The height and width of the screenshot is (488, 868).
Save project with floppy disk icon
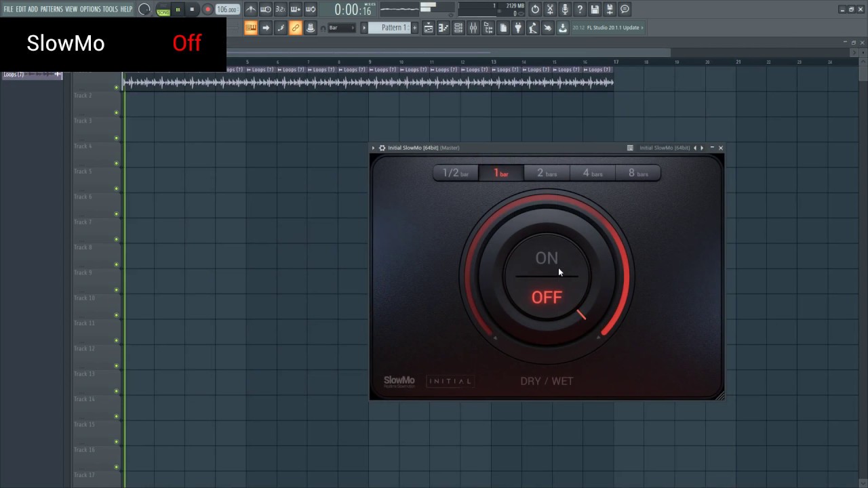click(x=595, y=9)
